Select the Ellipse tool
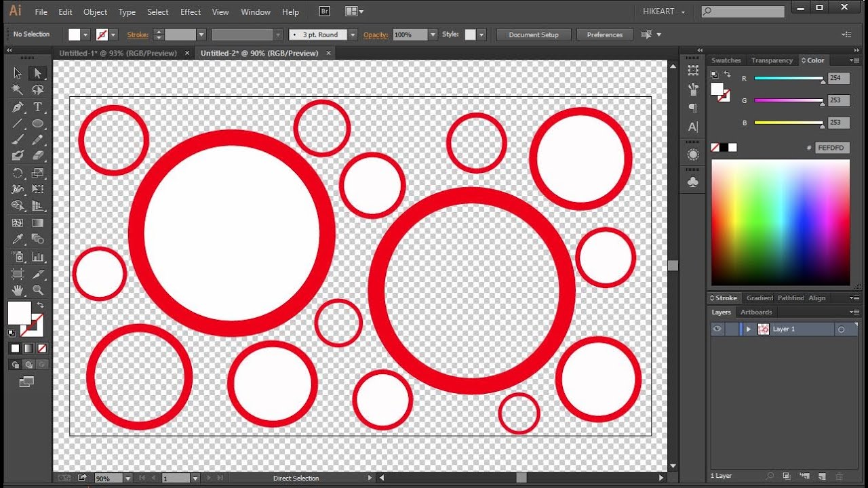Screen dimensions: 868x488 click(37, 123)
